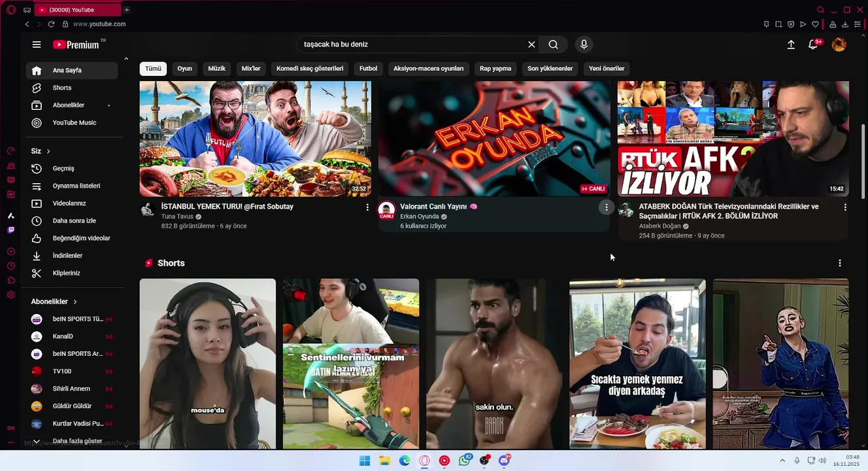This screenshot has width=868, height=471.
Task: Open the Opera easy setup sliders icon
Action: click(858, 24)
